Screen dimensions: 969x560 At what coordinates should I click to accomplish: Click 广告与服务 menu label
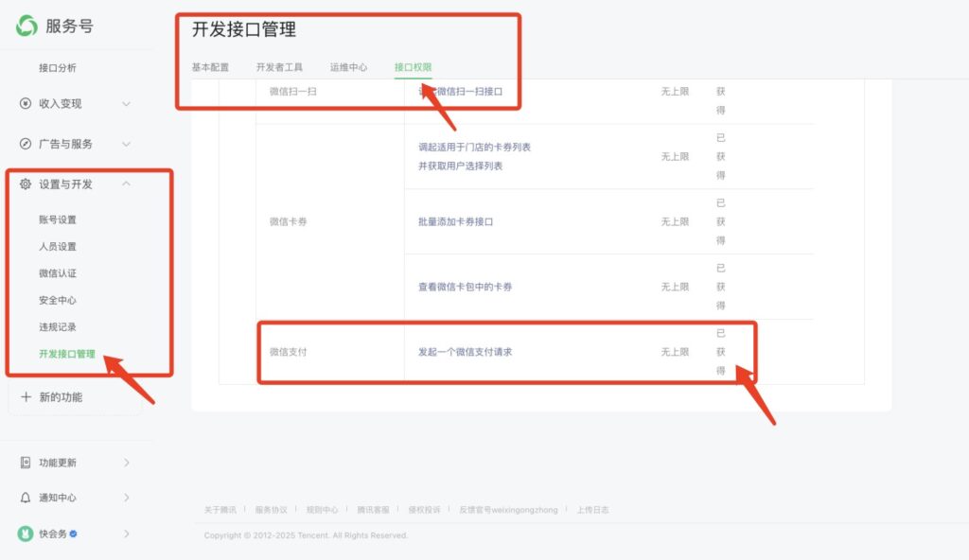pos(65,144)
